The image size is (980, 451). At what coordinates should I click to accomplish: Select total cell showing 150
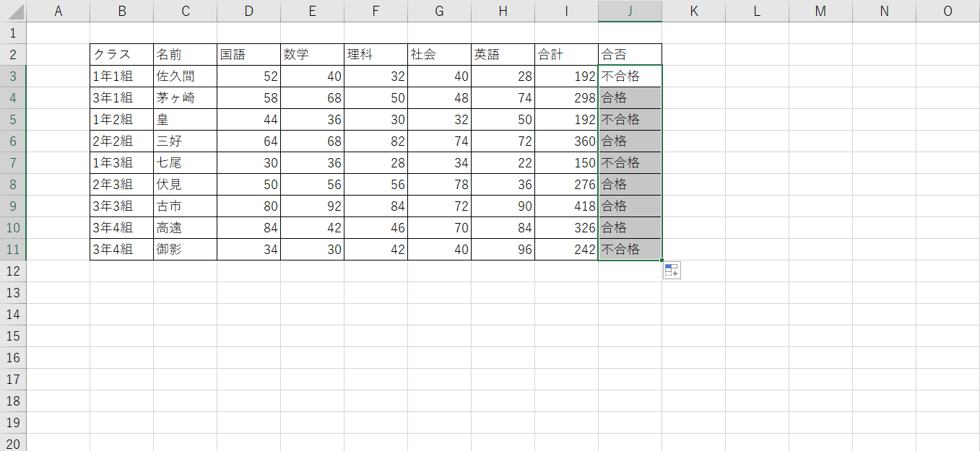click(566, 162)
